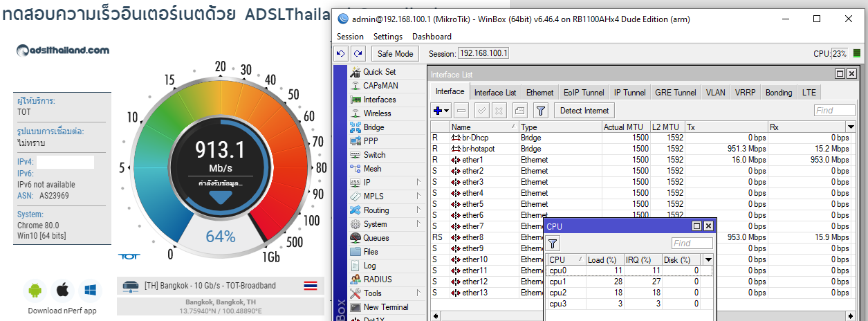868x321 pixels.
Task: Click the CPU window Find field
Action: point(692,243)
